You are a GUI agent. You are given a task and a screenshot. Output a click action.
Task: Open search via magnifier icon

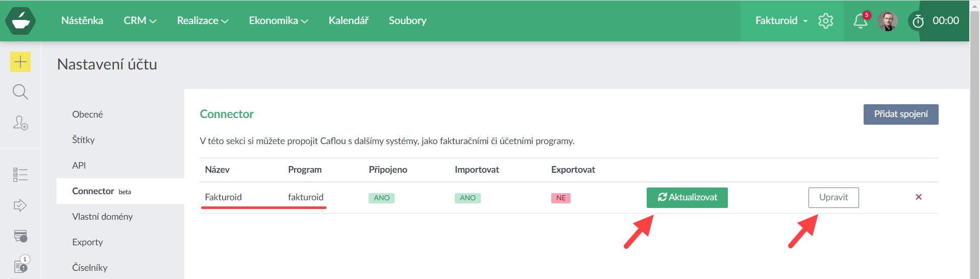pyautogui.click(x=20, y=92)
